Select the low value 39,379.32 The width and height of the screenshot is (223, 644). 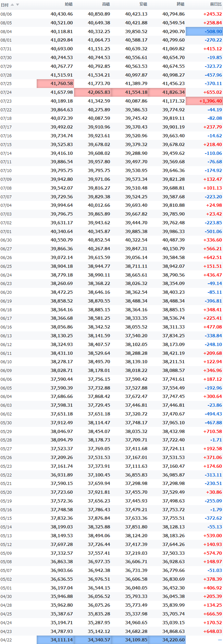click(x=136, y=144)
